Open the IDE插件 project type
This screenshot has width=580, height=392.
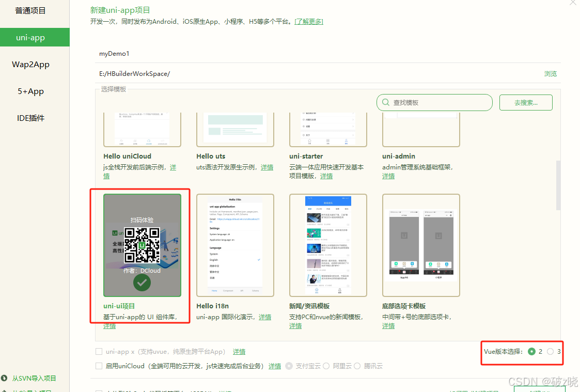pos(30,118)
